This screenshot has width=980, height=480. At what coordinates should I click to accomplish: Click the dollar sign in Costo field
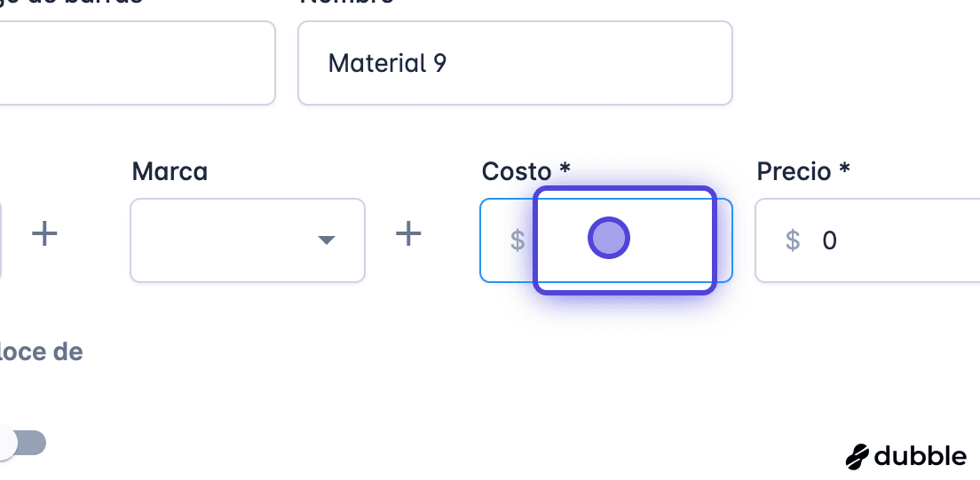pos(518,240)
